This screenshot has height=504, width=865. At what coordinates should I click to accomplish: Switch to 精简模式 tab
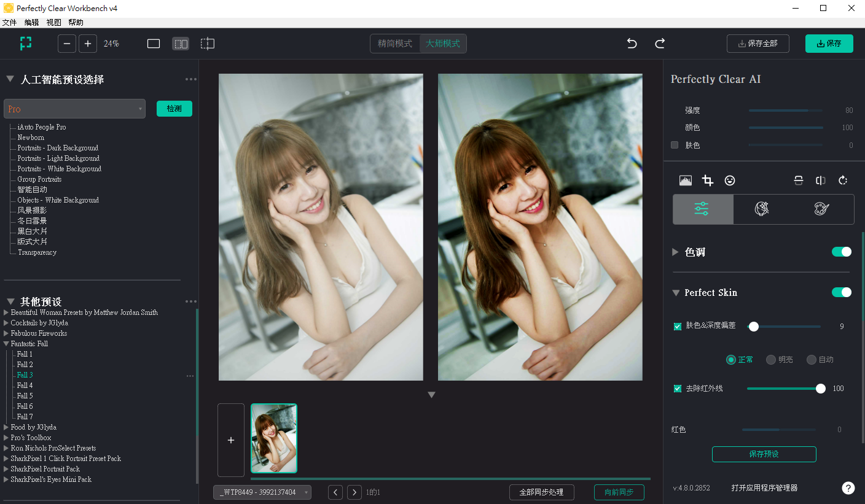pyautogui.click(x=395, y=44)
